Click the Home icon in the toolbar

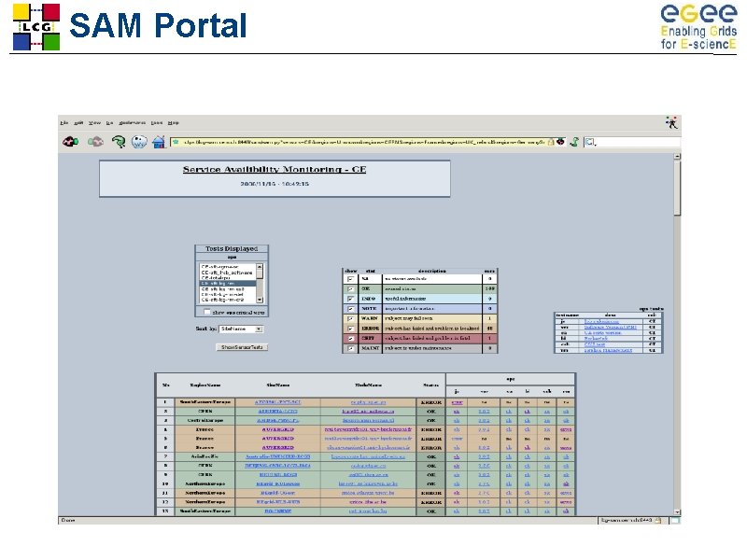159,141
